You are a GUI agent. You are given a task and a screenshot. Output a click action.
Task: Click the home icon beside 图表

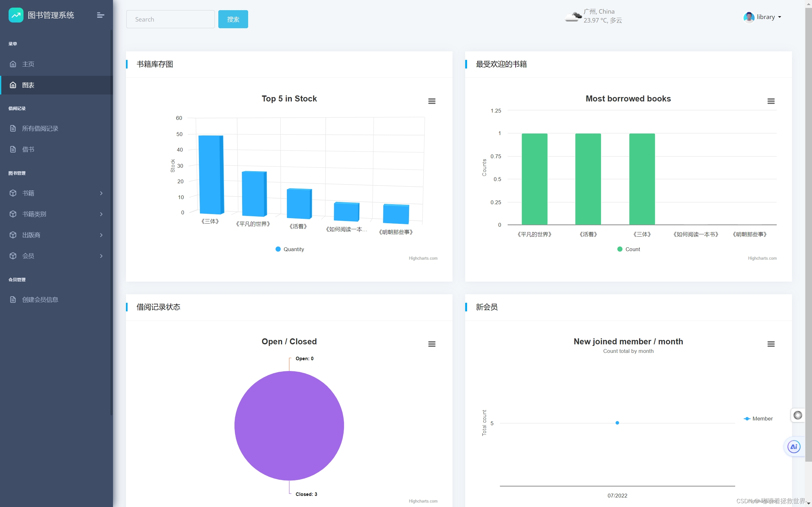(13, 85)
